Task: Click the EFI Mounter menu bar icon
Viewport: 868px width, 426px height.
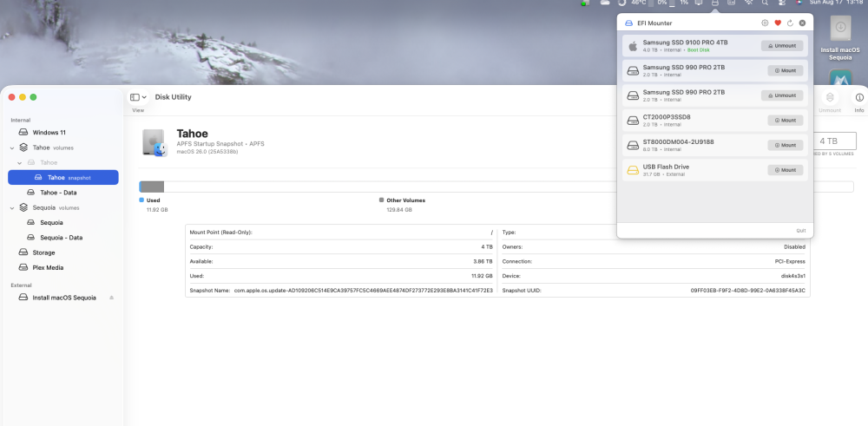Action: [x=714, y=3]
